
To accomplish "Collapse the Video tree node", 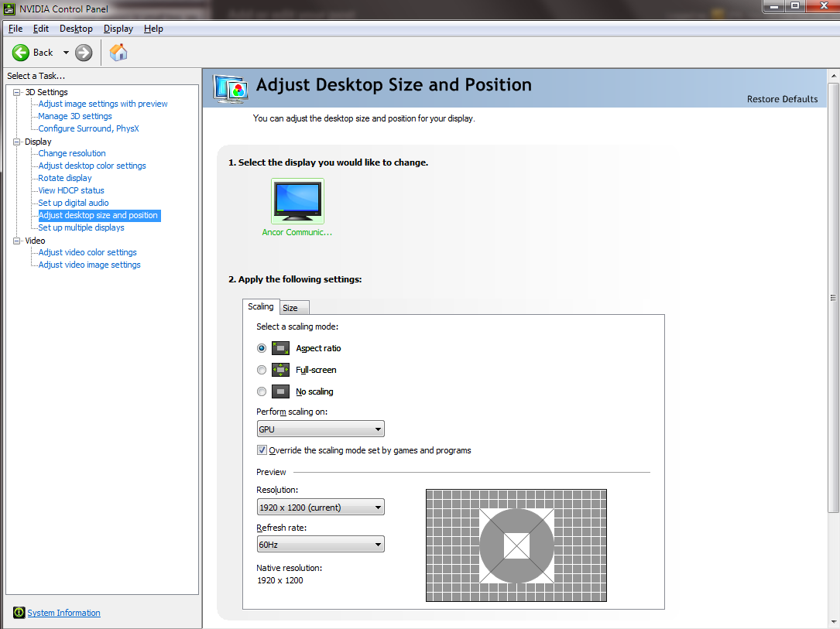I will click(16, 241).
